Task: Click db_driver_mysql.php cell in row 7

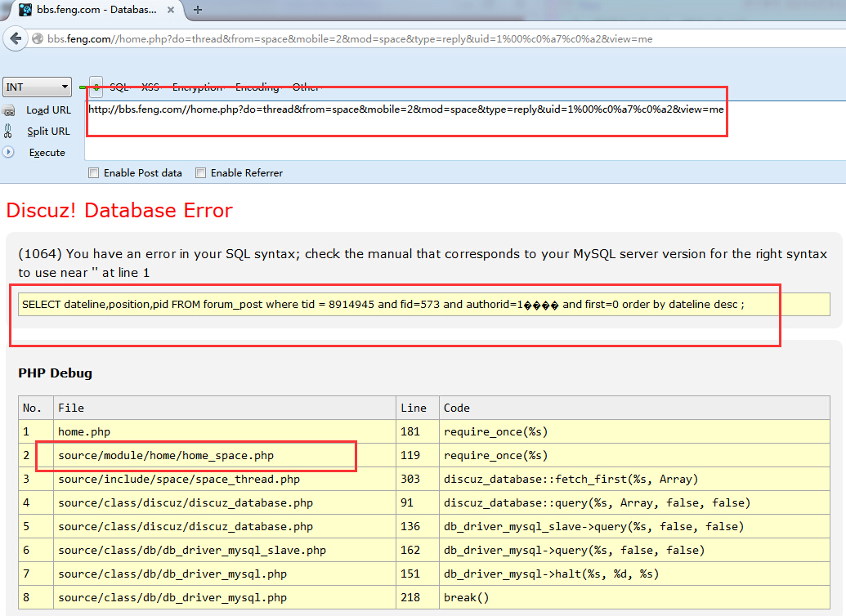Action: [225, 574]
